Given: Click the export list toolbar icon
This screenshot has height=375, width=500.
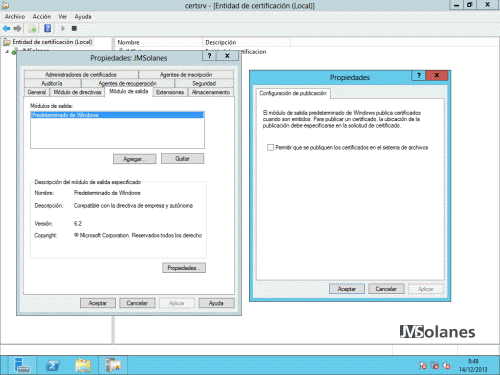Looking at the screenshot, I should coord(32,29).
